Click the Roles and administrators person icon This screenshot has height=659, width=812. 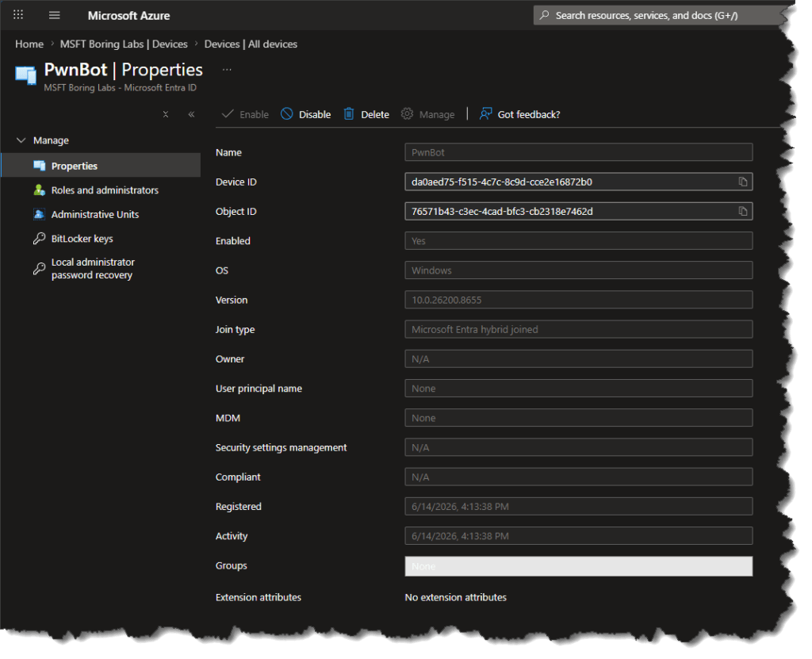pos(40,190)
